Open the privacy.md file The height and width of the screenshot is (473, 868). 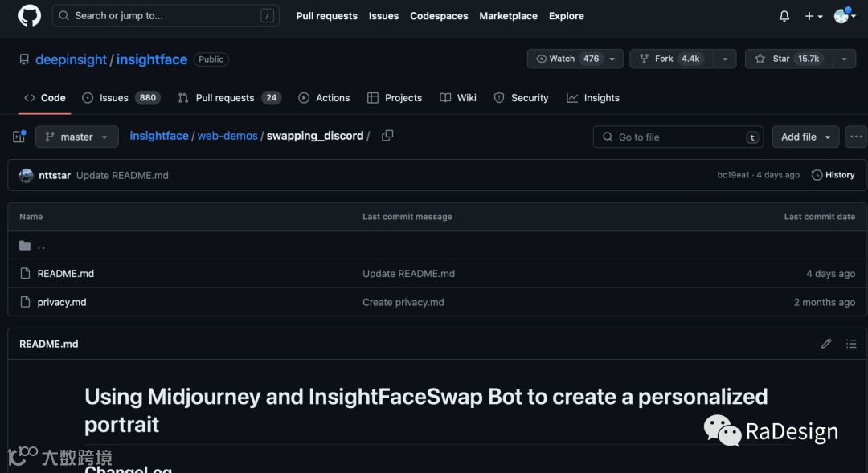62,302
